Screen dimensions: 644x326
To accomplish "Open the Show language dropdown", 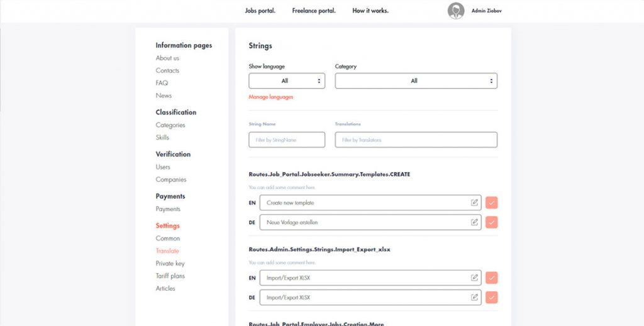I will tap(287, 81).
